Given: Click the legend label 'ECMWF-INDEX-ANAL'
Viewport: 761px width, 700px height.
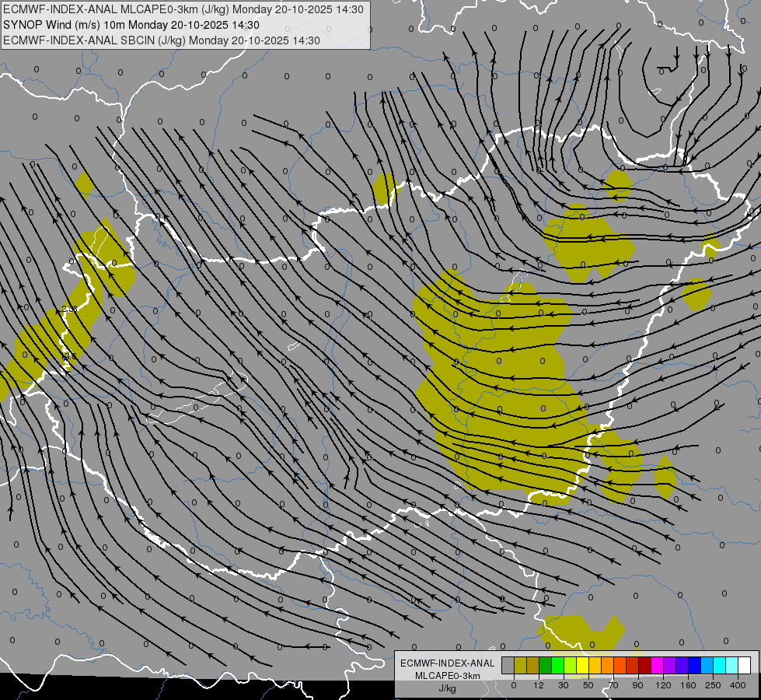Looking at the screenshot, I should [x=448, y=663].
